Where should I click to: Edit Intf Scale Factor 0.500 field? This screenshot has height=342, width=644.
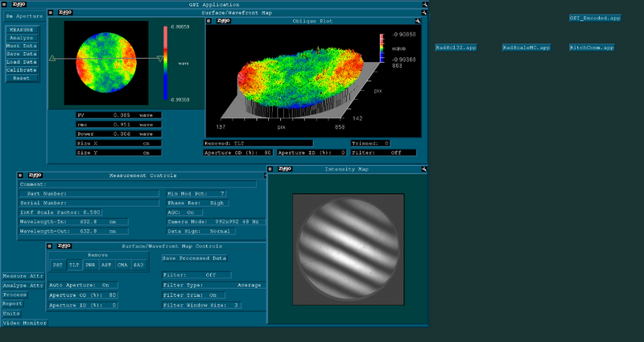click(60, 212)
